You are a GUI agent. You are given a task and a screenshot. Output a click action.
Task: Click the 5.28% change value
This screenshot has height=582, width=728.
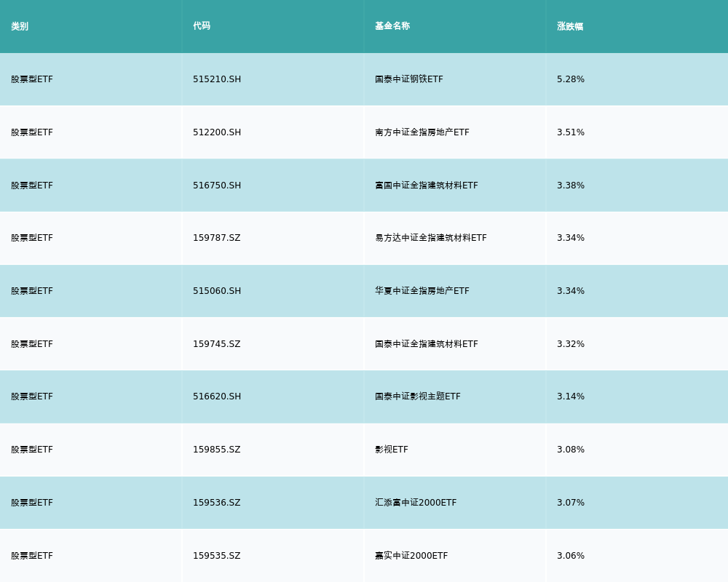tap(571, 79)
